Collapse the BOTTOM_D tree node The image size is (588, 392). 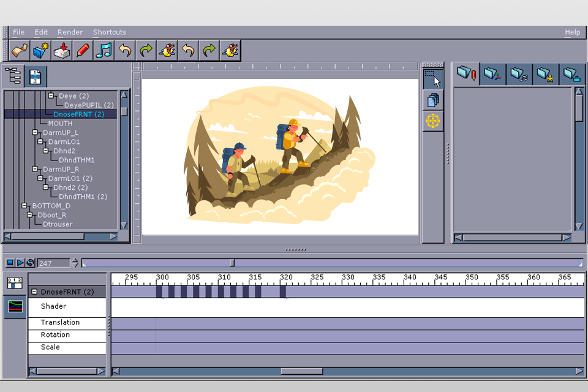[24, 206]
